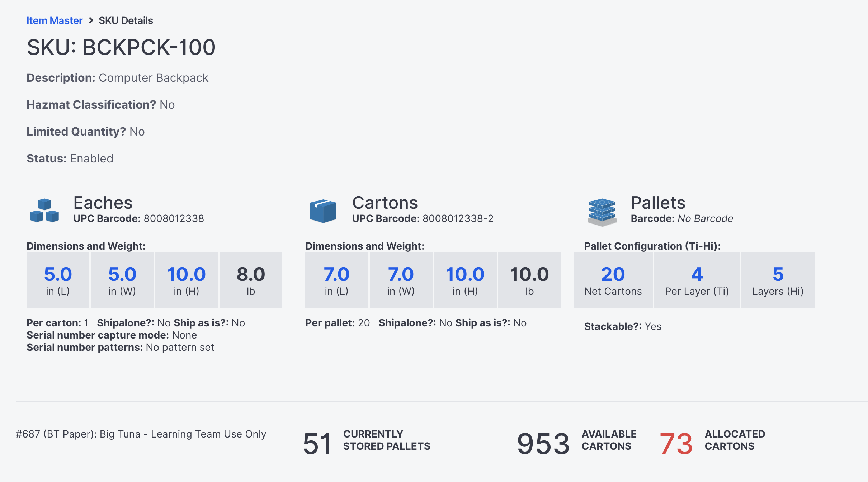868x482 pixels.
Task: Click the Cartons UPC Barcode 8008012338-2
Action: (458, 218)
